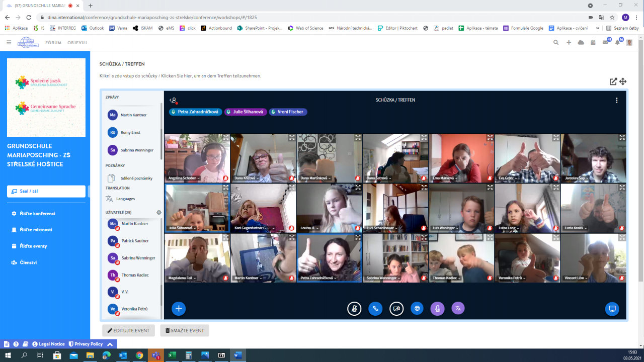This screenshot has width=644, height=362.
Task: Click the translation button in bottom toolbar
Action: [x=458, y=308]
